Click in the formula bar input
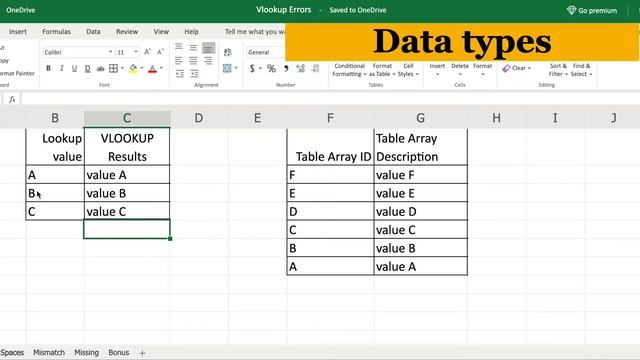Viewport: 640px width, 360px height. [331, 99]
